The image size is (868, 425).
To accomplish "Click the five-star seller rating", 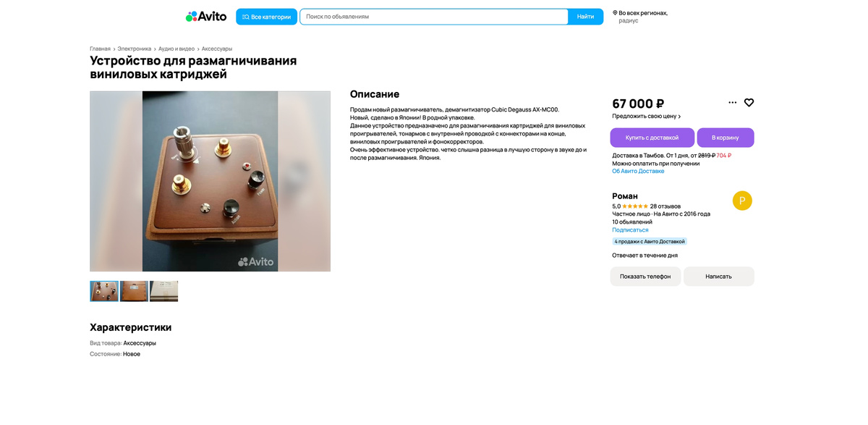I will click(635, 206).
